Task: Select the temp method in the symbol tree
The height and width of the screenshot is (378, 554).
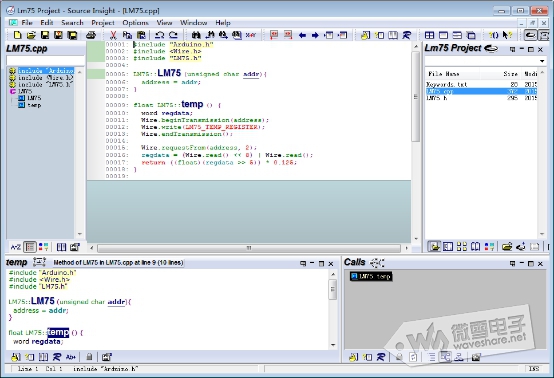Action: tap(34, 105)
